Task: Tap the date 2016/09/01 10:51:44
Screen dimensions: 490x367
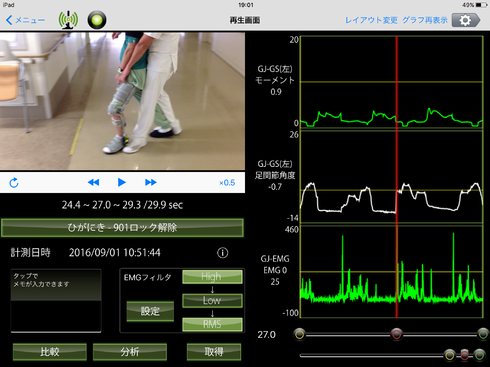Action: [115, 253]
